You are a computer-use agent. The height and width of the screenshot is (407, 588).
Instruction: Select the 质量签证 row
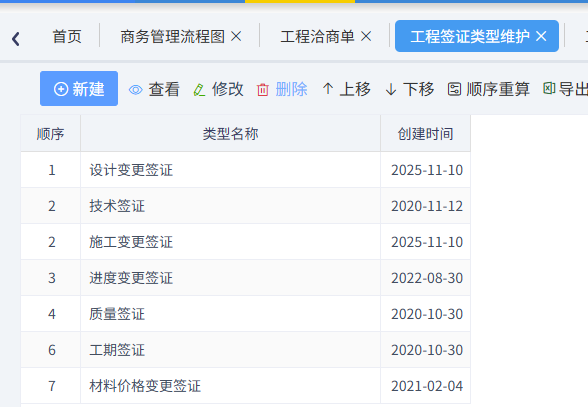coord(246,314)
